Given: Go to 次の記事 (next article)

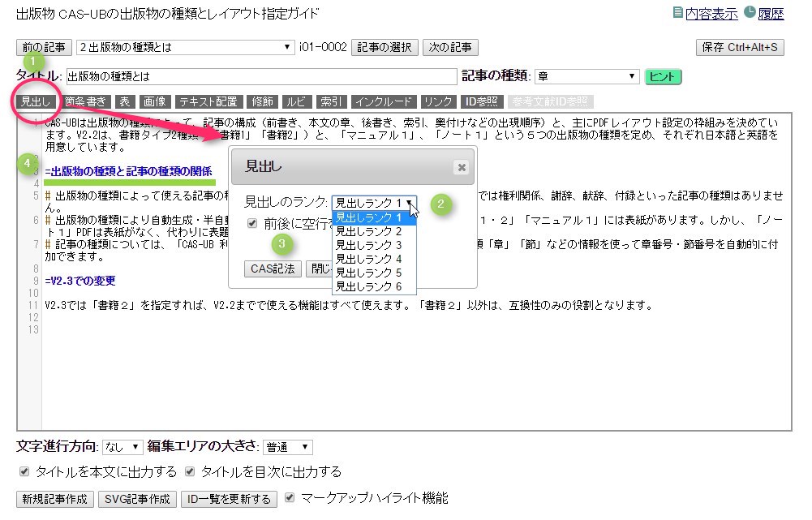Looking at the screenshot, I should click(450, 47).
